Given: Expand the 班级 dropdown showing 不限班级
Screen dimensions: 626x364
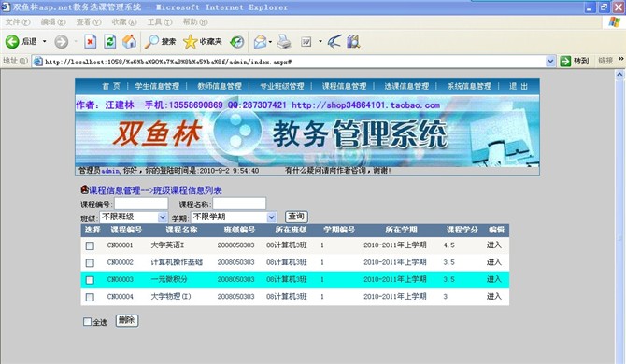Looking at the screenshot, I should [x=162, y=217].
